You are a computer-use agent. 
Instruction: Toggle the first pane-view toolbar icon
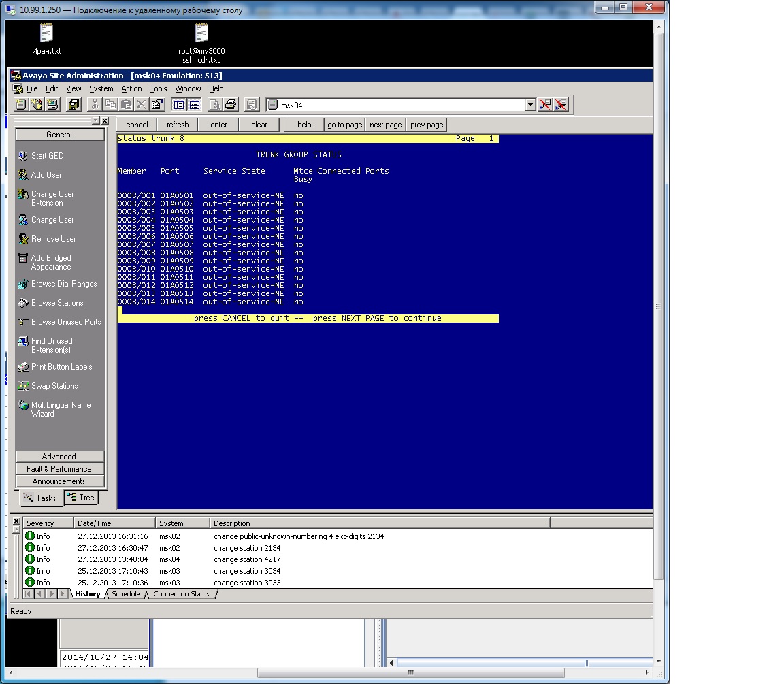178,105
